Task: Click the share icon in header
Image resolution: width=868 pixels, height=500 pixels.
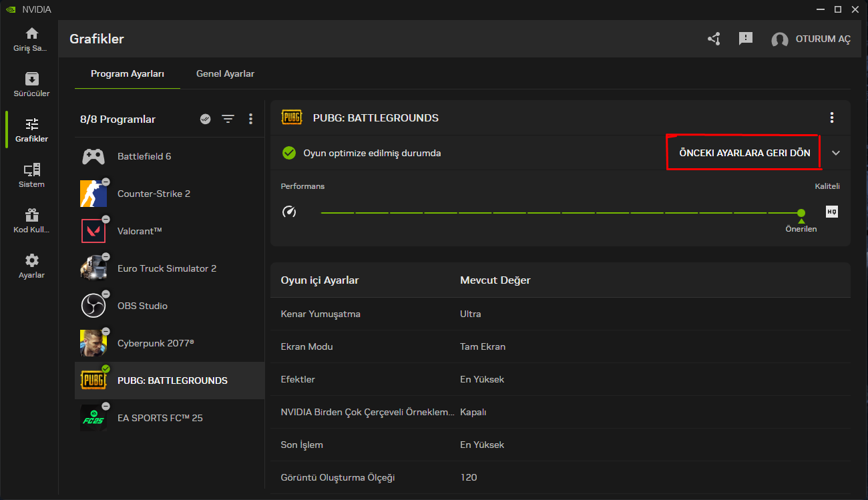Action: click(x=714, y=39)
